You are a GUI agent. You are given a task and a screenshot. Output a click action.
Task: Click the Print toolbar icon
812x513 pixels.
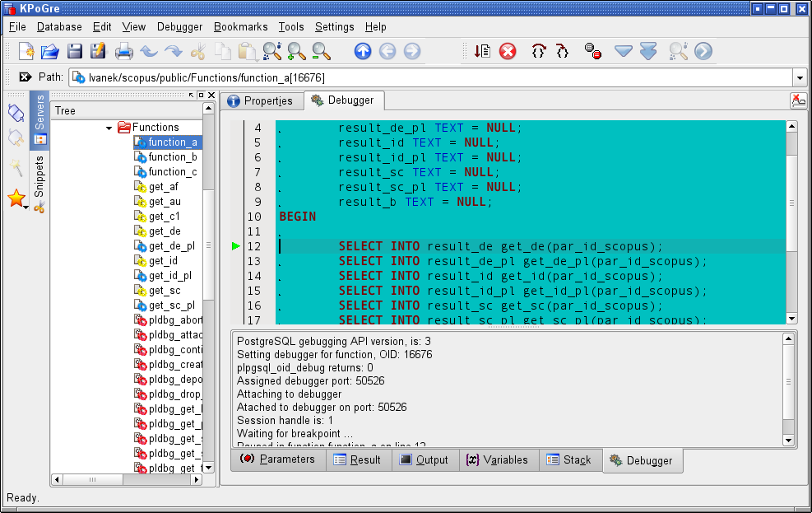(x=123, y=51)
